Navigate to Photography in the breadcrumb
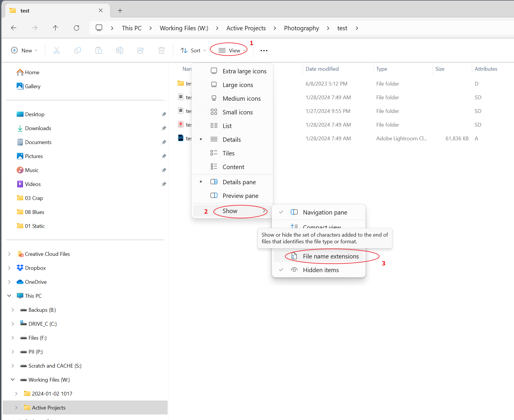The width and height of the screenshot is (514, 420). (x=301, y=28)
